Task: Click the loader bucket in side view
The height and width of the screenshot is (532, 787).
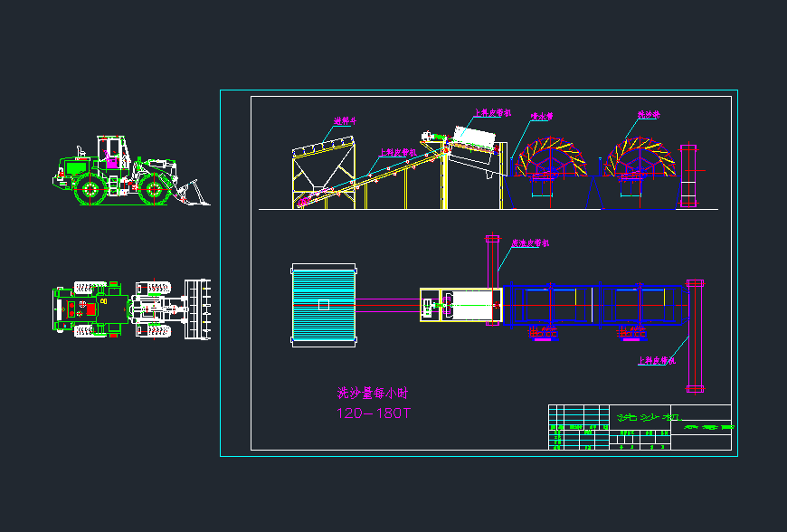Action: tap(194, 194)
